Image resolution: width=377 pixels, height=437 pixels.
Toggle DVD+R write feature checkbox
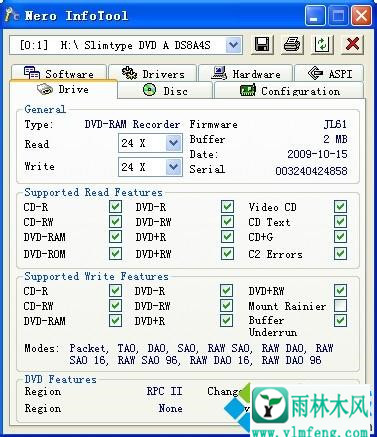[226, 321]
